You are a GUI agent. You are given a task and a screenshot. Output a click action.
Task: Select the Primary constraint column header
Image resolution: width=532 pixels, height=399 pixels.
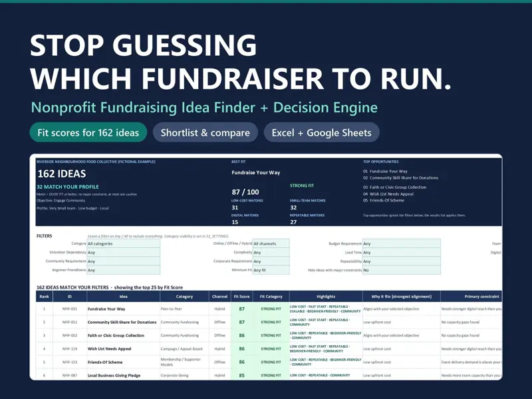point(471,296)
